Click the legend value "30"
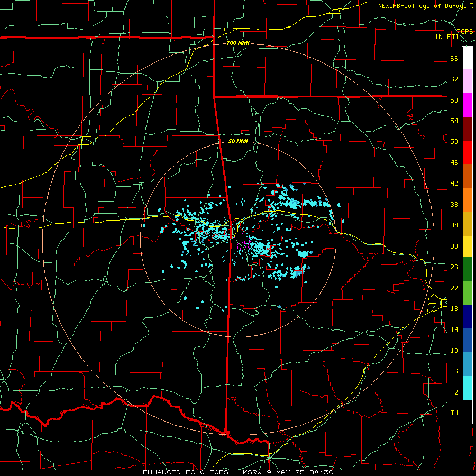476x476 pixels. (454, 246)
